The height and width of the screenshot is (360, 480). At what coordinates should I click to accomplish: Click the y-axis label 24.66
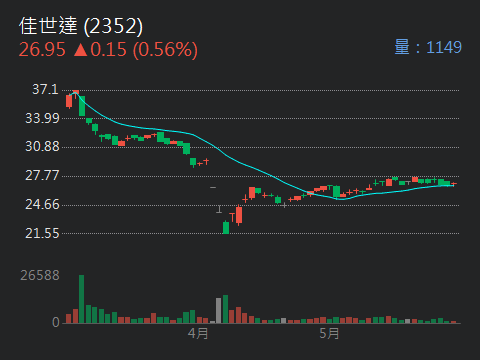coord(42,204)
